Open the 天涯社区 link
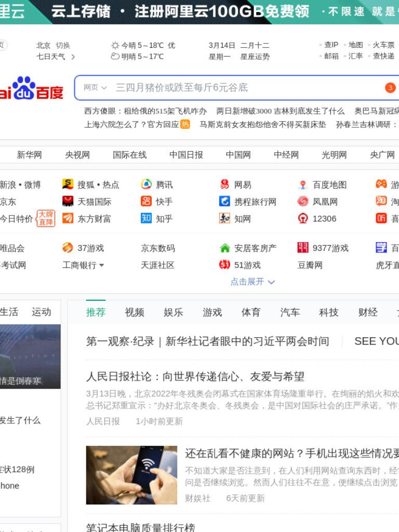 click(x=157, y=265)
